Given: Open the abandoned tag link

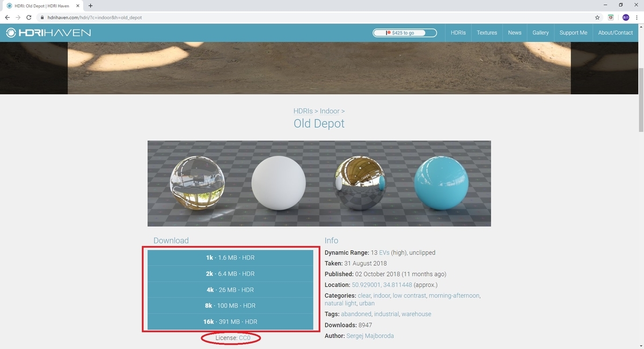Looking at the screenshot, I should pyautogui.click(x=356, y=314).
